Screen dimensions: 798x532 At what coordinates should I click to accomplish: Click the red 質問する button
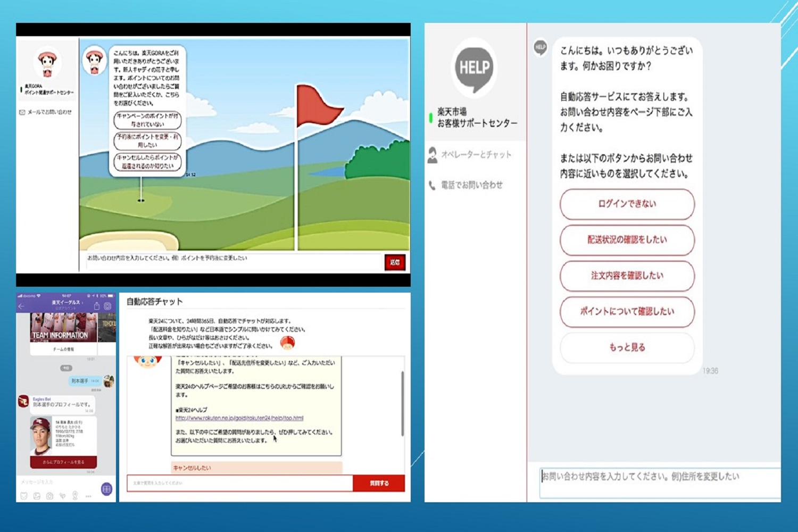pyautogui.click(x=379, y=483)
